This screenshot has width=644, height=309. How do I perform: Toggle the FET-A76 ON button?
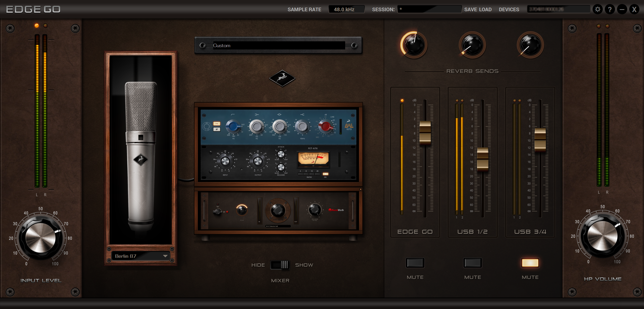click(x=326, y=174)
